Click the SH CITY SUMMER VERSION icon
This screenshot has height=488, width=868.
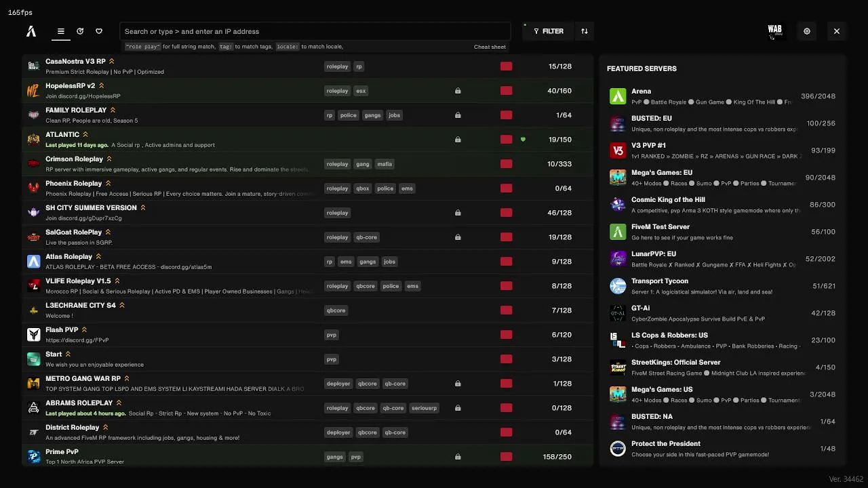click(33, 213)
